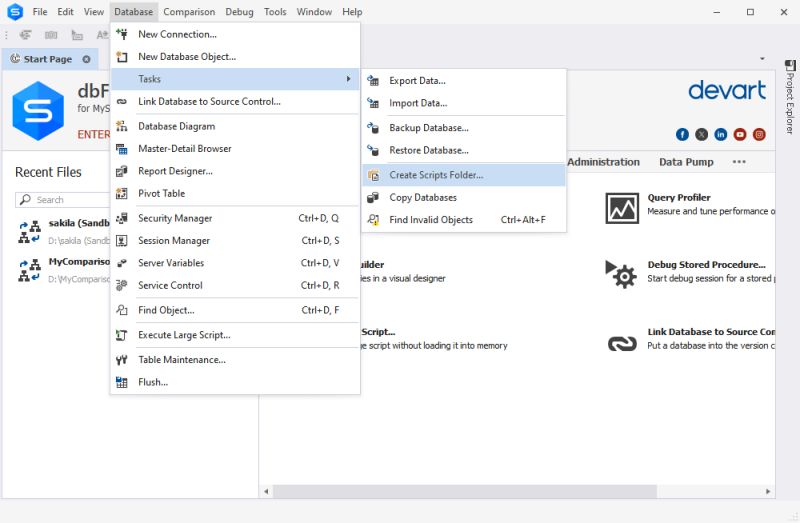This screenshot has height=523, width=800.
Task: Open the tab list dropdown arrow
Action: [x=762, y=59]
